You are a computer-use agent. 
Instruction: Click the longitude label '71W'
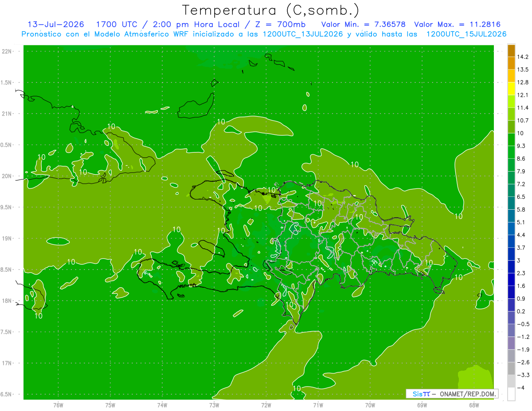pos(318,405)
